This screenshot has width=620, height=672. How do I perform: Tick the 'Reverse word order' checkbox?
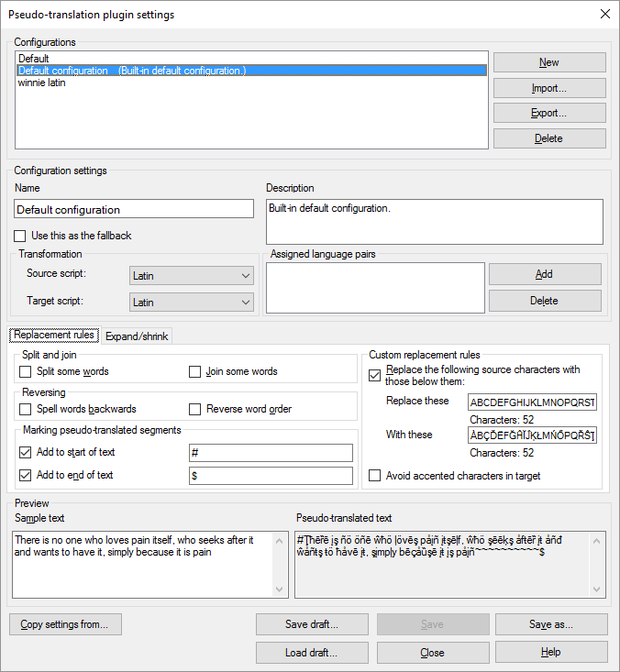[x=195, y=409]
